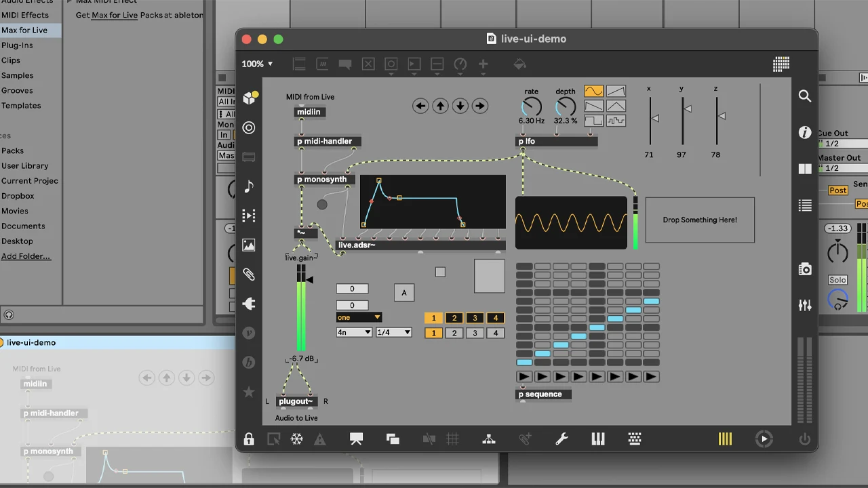Select the triangle LFO shape
This screenshot has height=488, width=868.
(x=616, y=106)
